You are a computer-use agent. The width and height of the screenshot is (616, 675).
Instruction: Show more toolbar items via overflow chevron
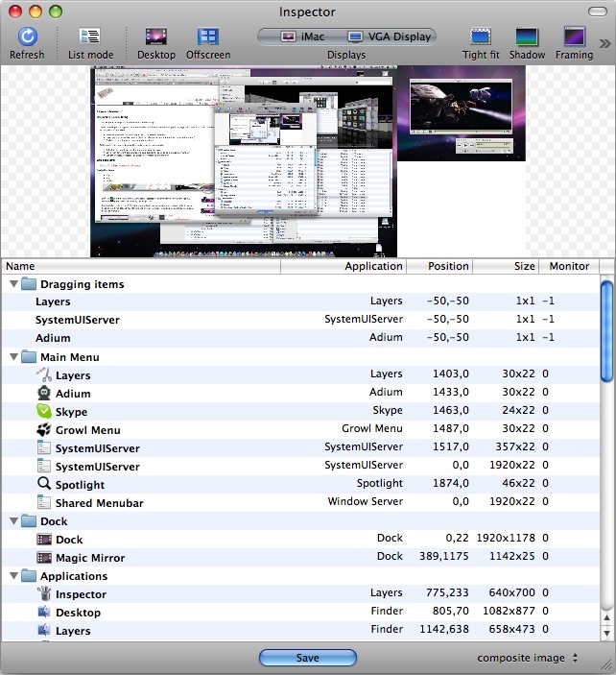click(604, 43)
